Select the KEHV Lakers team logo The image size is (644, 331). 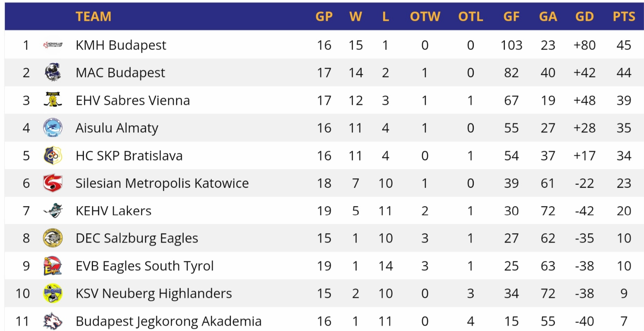click(x=53, y=211)
